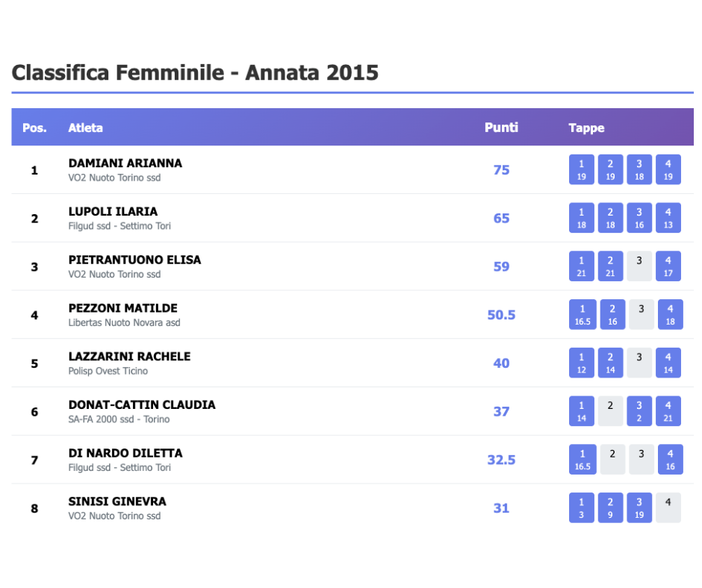Click Di Nardo Diletta's empty stage 2 badge
The image size is (702, 588).
coord(612,459)
